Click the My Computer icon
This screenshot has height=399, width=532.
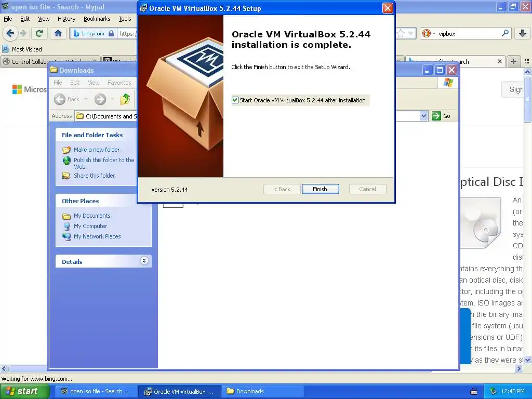point(66,226)
